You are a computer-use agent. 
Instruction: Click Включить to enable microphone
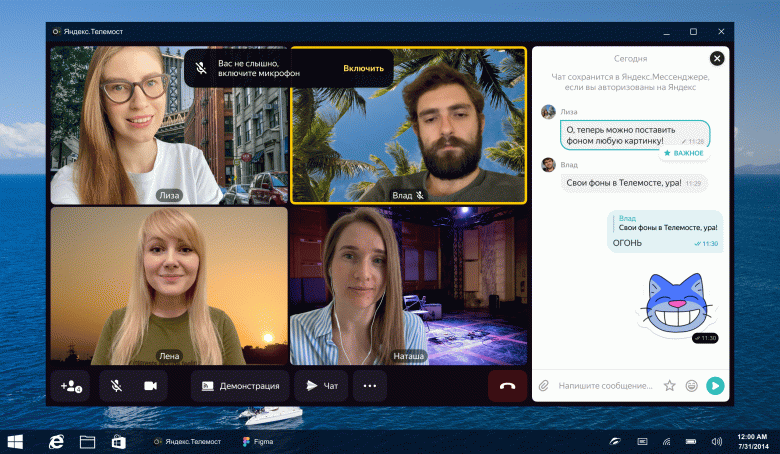[363, 68]
